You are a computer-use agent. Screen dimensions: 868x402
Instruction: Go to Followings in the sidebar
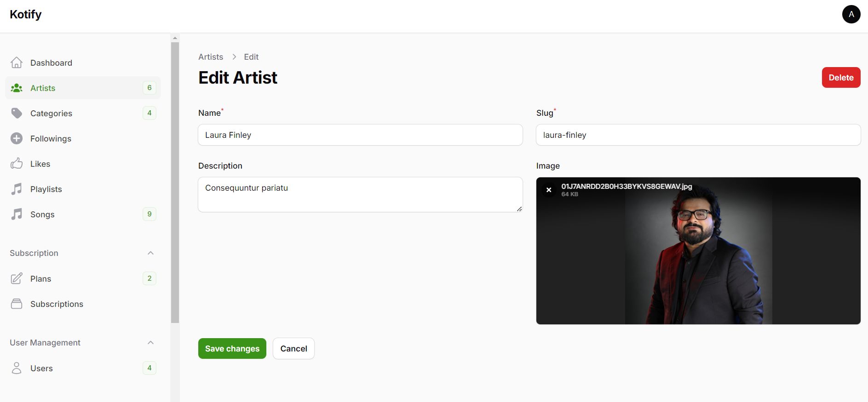(83, 138)
